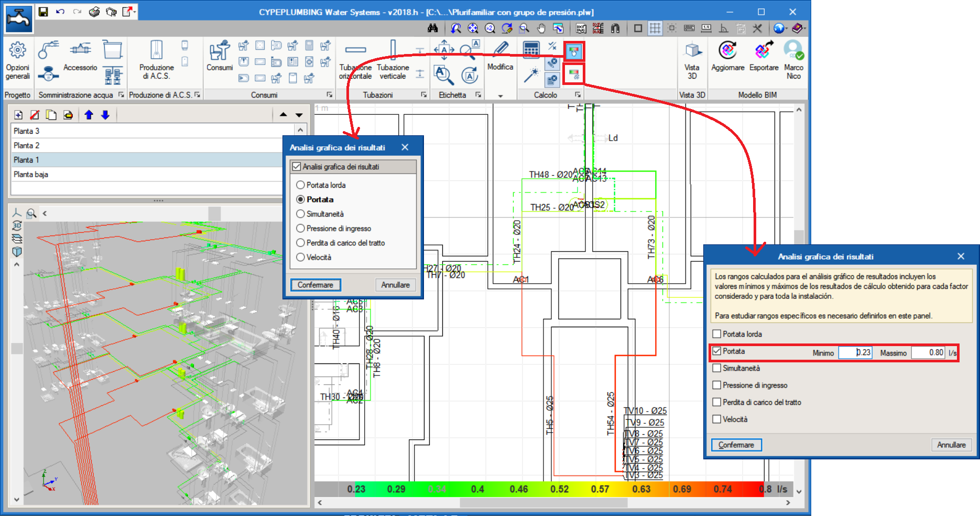Undo the last action in title bar
Viewport: 980px width, 516px height.
tap(60, 12)
